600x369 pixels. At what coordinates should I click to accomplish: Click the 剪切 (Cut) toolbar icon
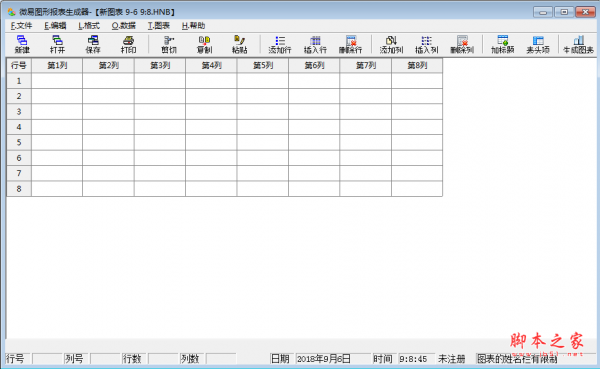(x=169, y=44)
